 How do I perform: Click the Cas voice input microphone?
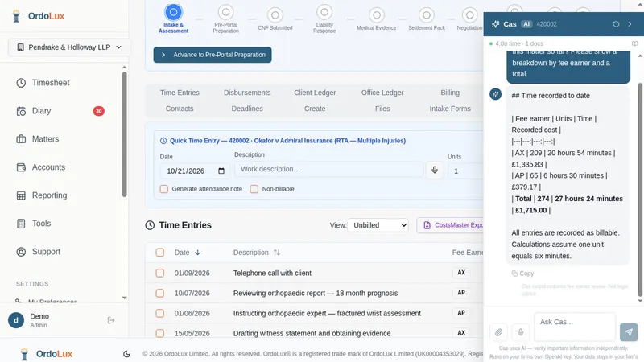[x=520, y=332]
